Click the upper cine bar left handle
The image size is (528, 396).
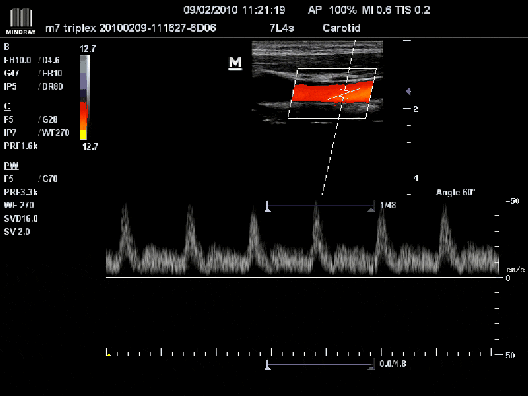[268, 207]
